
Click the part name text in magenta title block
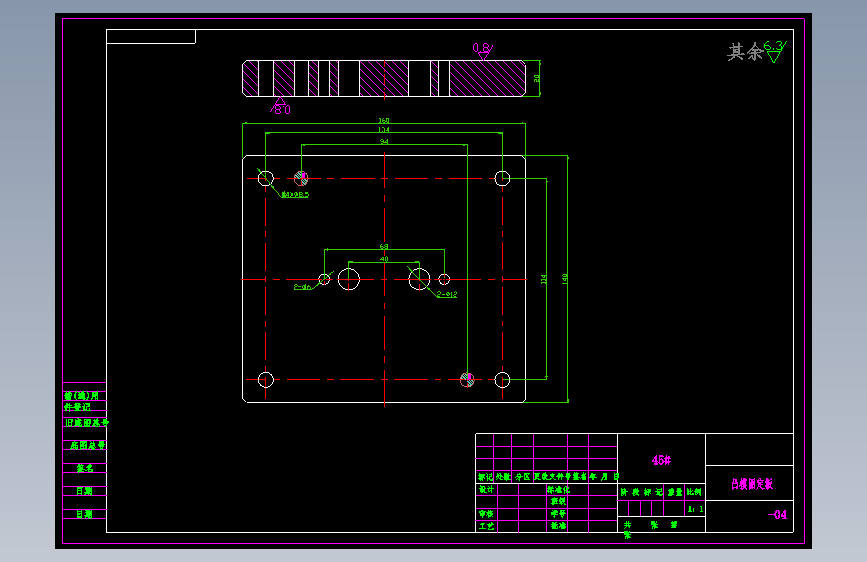click(752, 484)
